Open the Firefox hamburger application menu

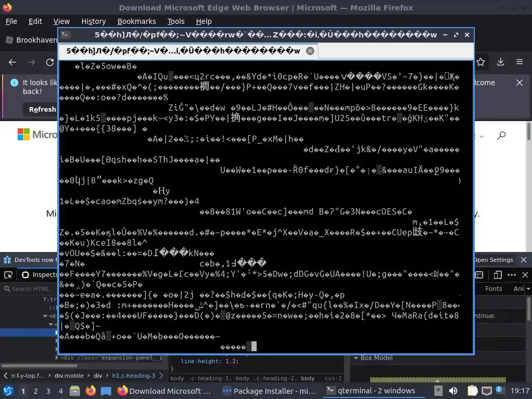click(x=520, y=62)
